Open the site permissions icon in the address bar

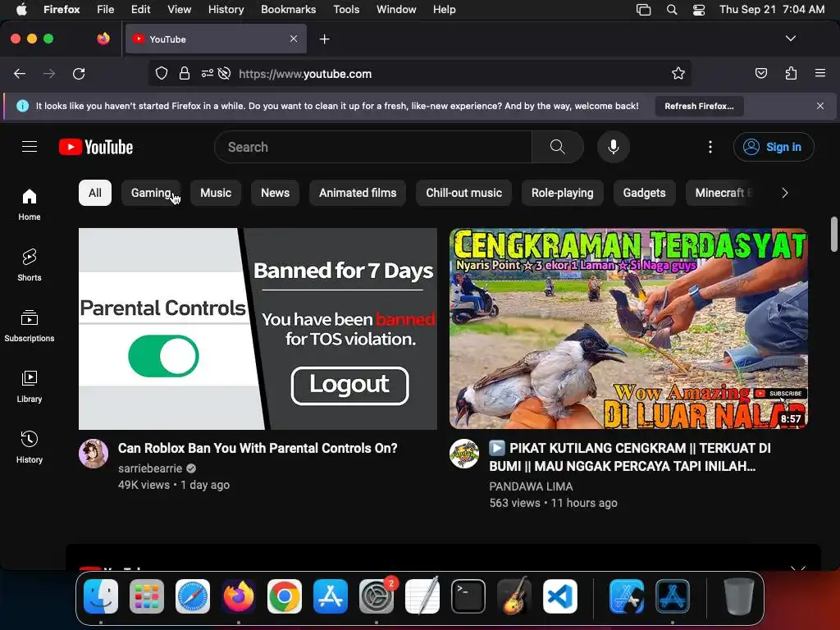click(x=208, y=73)
